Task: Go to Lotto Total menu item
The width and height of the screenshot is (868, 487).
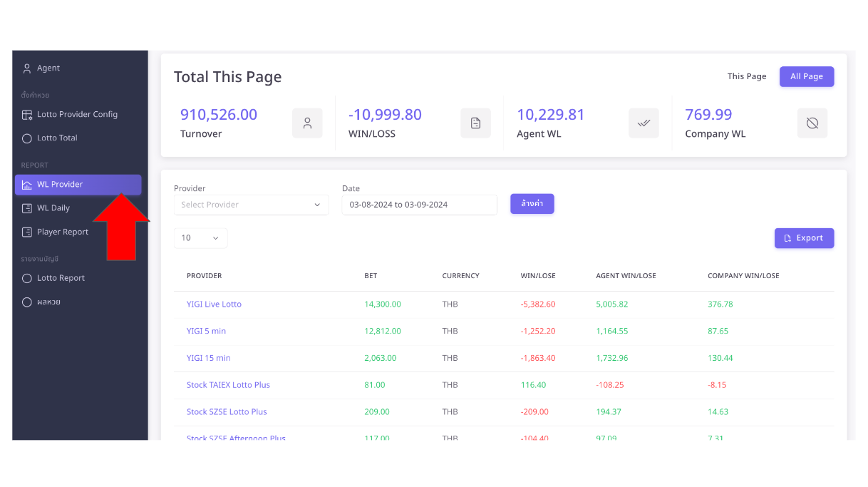Action: tap(57, 138)
